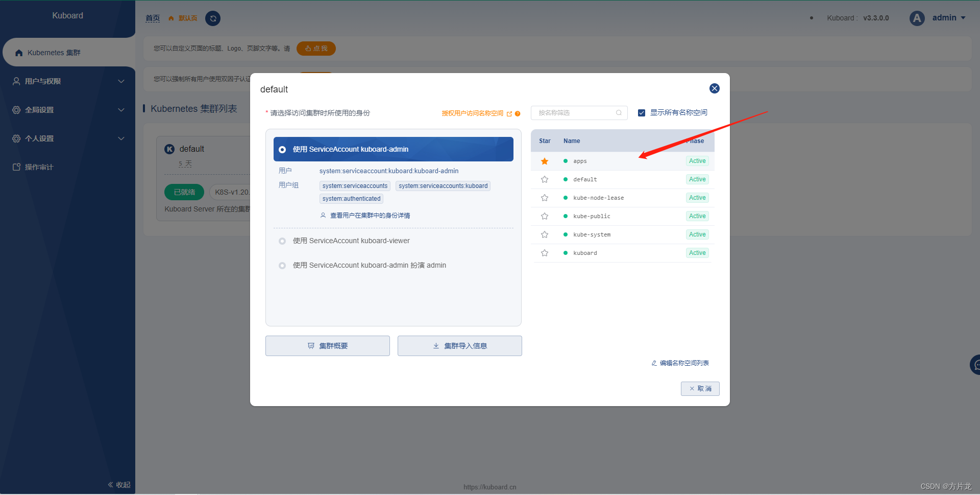The image size is (980, 495).
Task: Select the ServiceAccount kuboard-viewer radio option
Action: [x=282, y=241]
